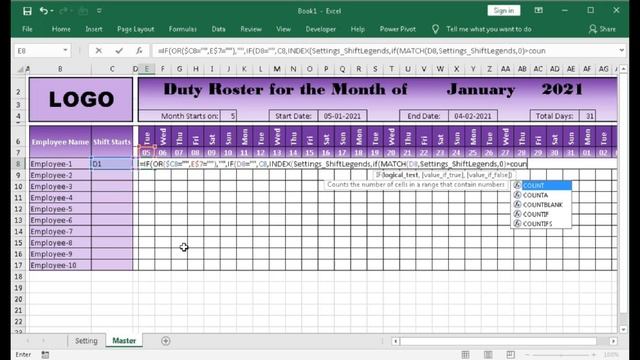Click the Tell me lightbulb icon
The width and height of the screenshot is (640, 360).
[436, 29]
